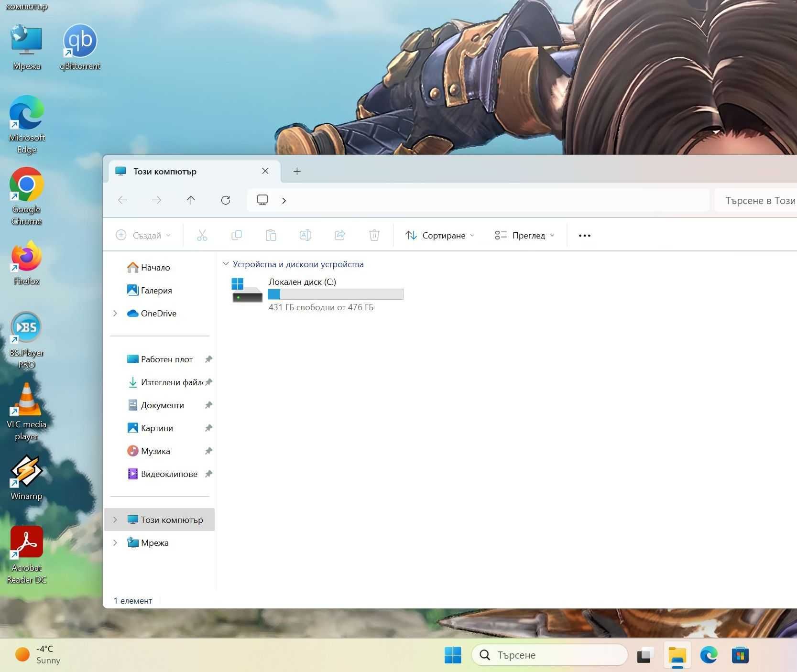797x672 pixels.
Task: Open Edge from the taskbar
Action: coord(709,655)
